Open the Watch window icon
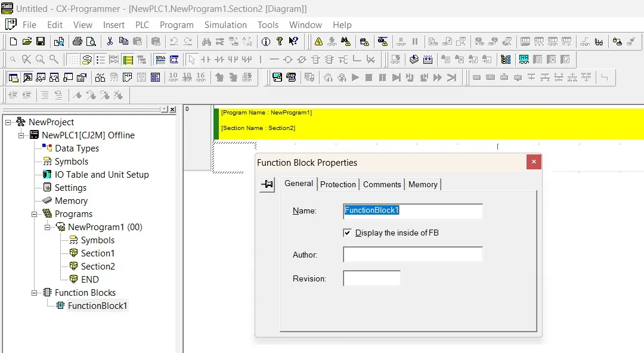644x353 pixels. [x=41, y=78]
